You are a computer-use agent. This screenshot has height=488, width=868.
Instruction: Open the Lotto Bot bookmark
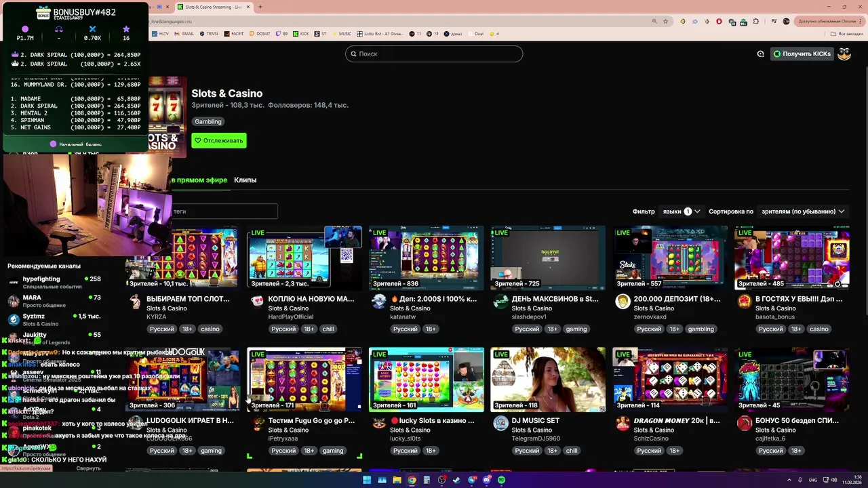click(x=381, y=33)
